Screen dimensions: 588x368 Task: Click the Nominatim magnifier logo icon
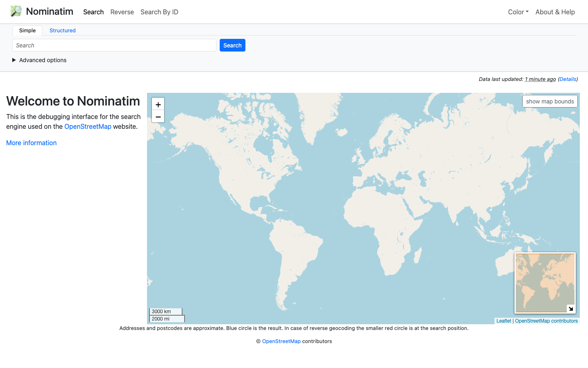[16, 11]
